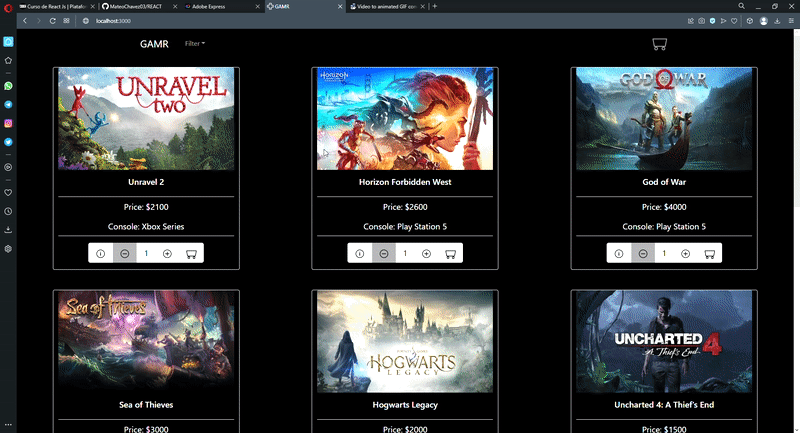Open Easy Setup menu in toolbar
The height and width of the screenshot is (433, 800).
tap(791, 21)
